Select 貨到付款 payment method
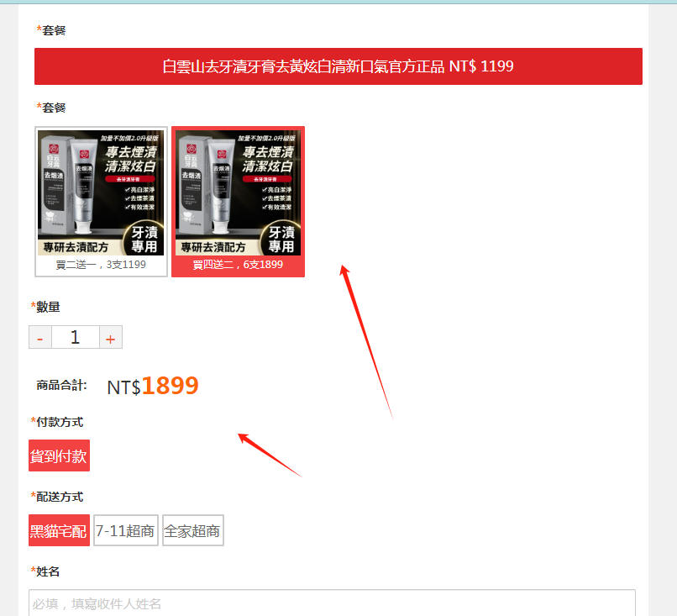This screenshot has height=616, width=677. click(x=59, y=455)
